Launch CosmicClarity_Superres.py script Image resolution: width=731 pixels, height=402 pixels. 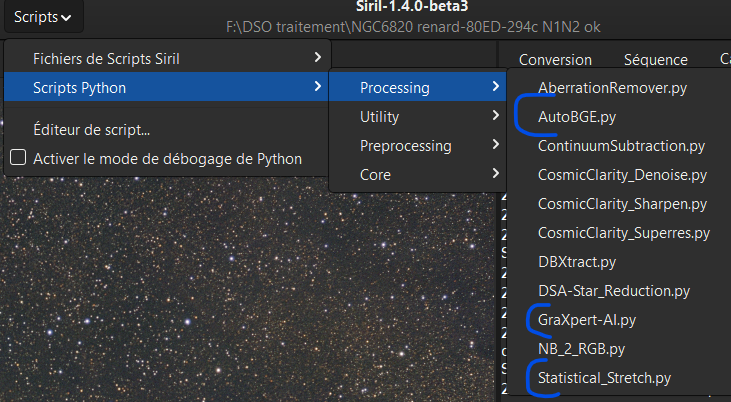623,233
